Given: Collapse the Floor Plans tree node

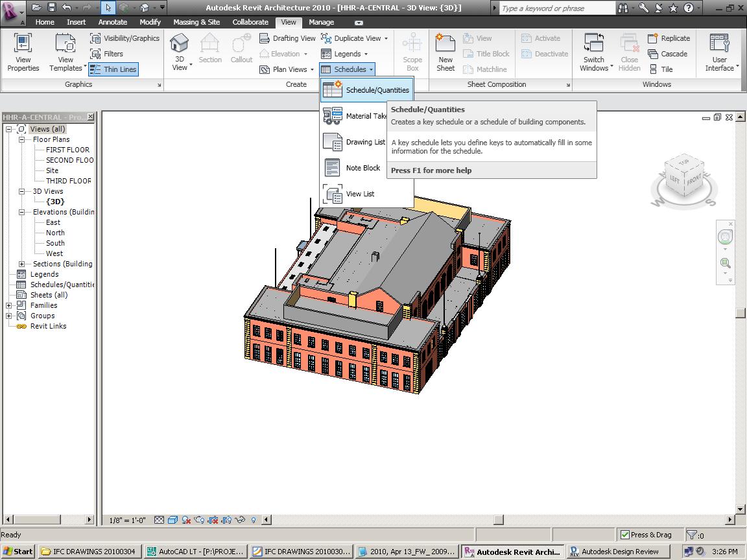Looking at the screenshot, I should pyautogui.click(x=21, y=139).
